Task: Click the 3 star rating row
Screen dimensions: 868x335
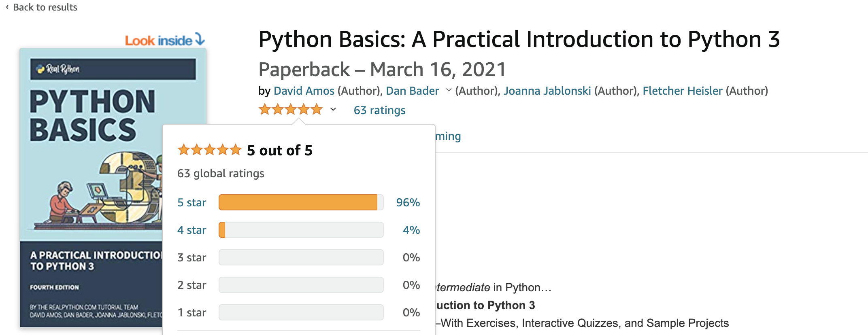Action: point(191,257)
